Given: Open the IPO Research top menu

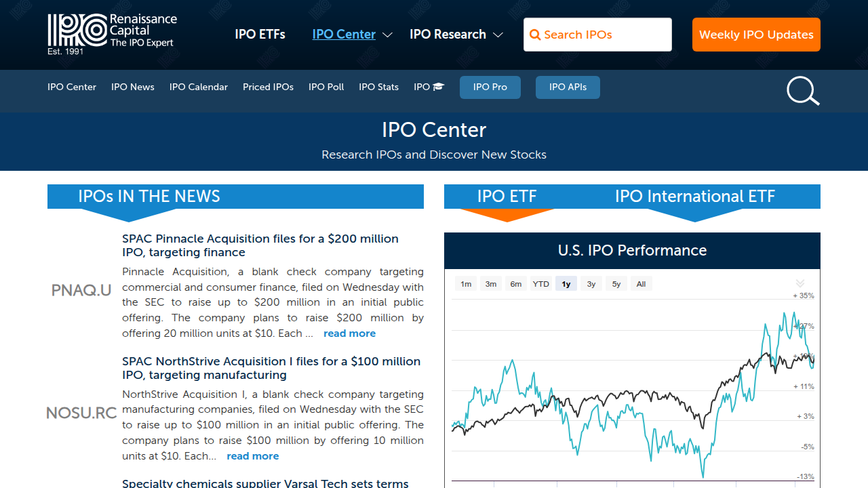Looking at the screenshot, I should pyautogui.click(x=448, y=35).
